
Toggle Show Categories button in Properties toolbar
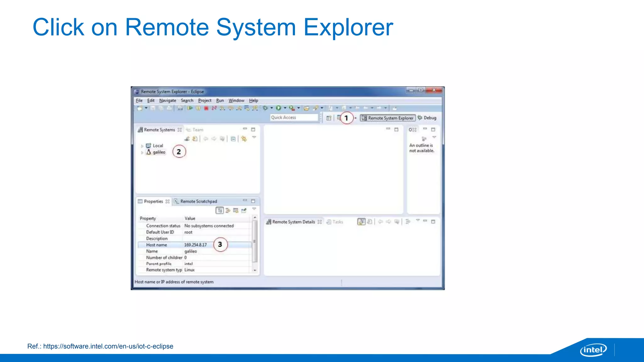pos(219,210)
